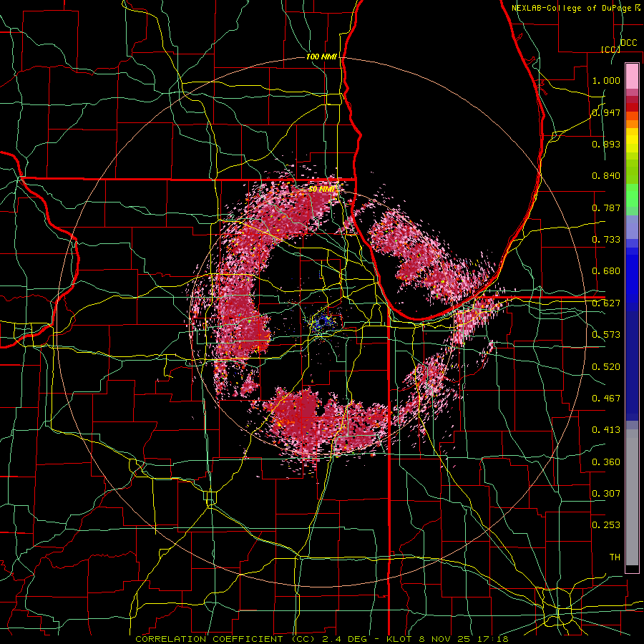The width and height of the screenshot is (644, 644).
Task: Click the 0.627 scale value
Action: coord(606,303)
